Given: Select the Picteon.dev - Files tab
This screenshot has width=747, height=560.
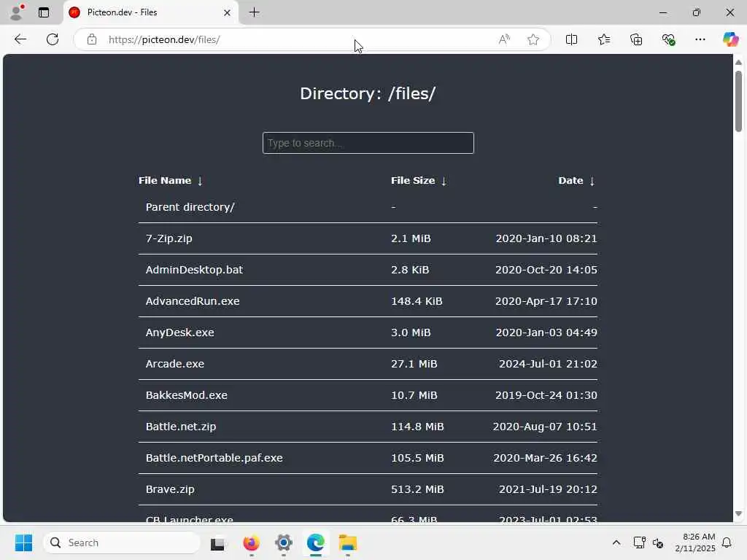Looking at the screenshot, I should pyautogui.click(x=150, y=12).
